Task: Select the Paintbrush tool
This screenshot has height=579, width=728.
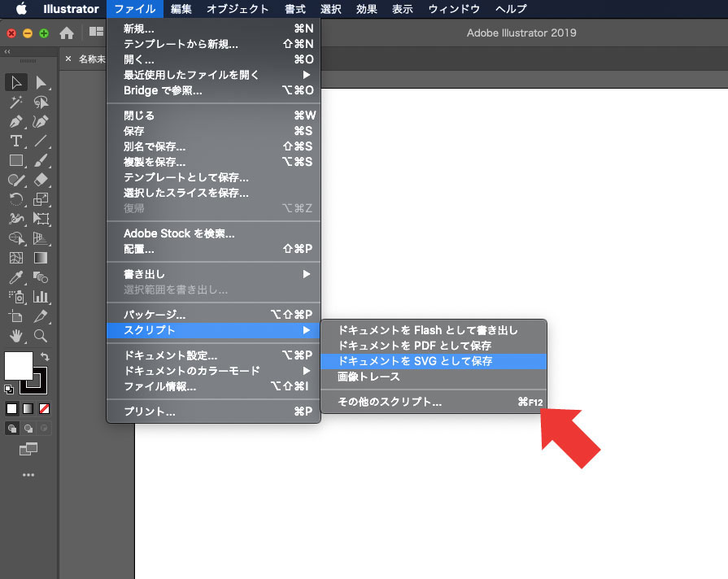Action: (41, 161)
